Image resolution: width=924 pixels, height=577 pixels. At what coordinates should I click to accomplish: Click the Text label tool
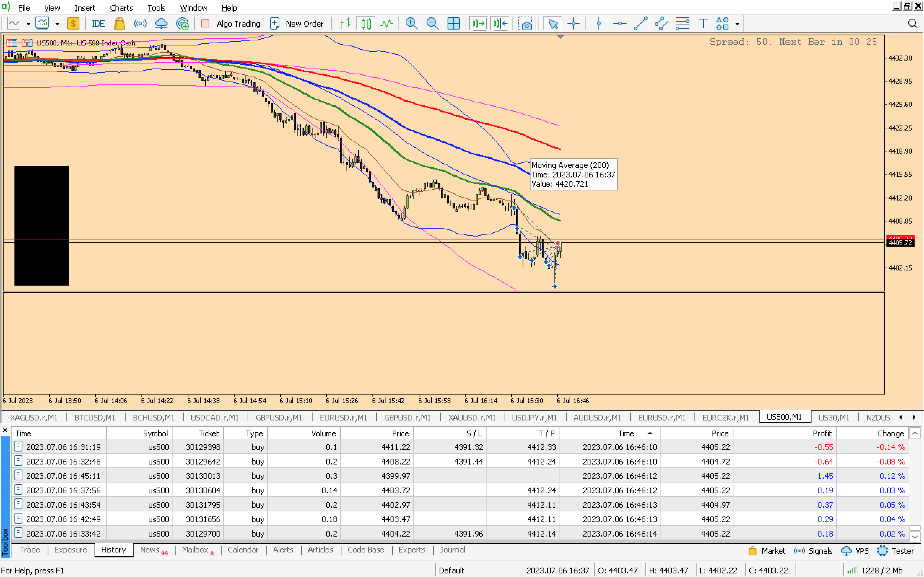[x=703, y=24]
